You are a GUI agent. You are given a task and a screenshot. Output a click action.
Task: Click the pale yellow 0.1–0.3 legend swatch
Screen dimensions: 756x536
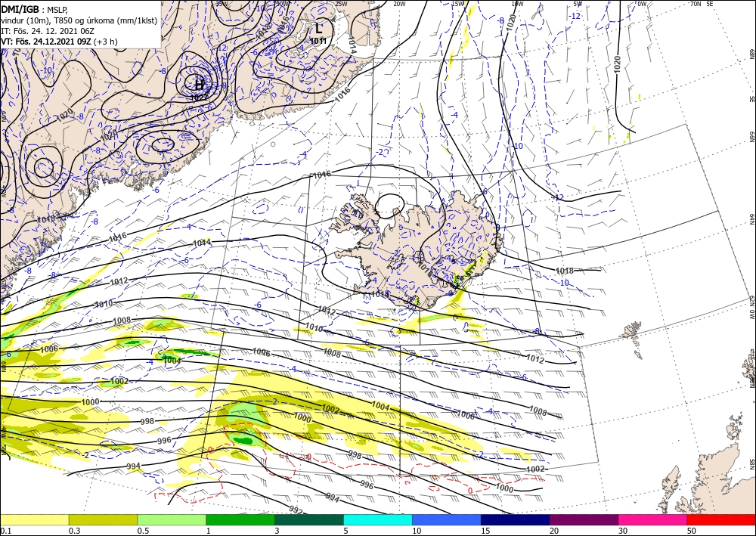(x=34, y=519)
